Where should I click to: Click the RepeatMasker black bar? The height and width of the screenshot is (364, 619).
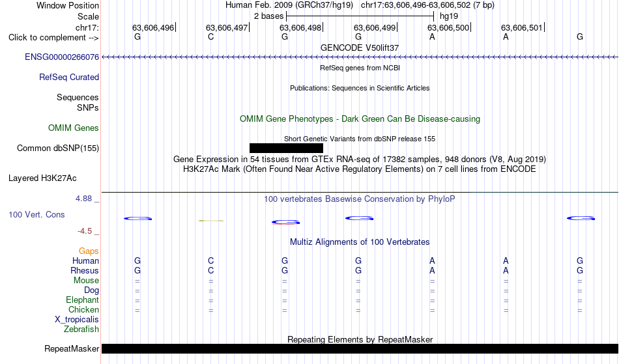[360, 348]
